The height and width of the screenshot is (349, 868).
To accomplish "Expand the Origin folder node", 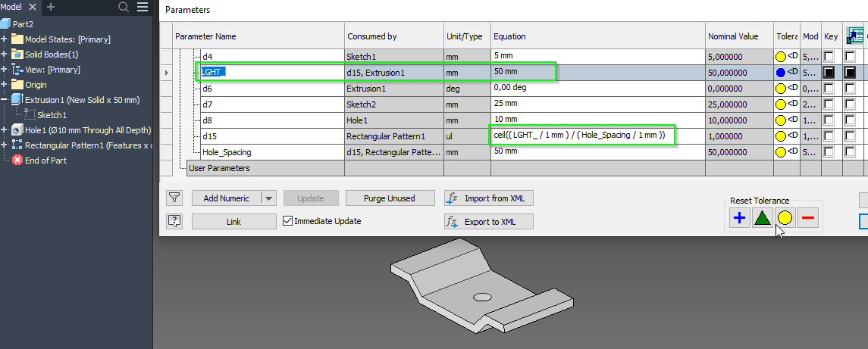I will tap(4, 85).
